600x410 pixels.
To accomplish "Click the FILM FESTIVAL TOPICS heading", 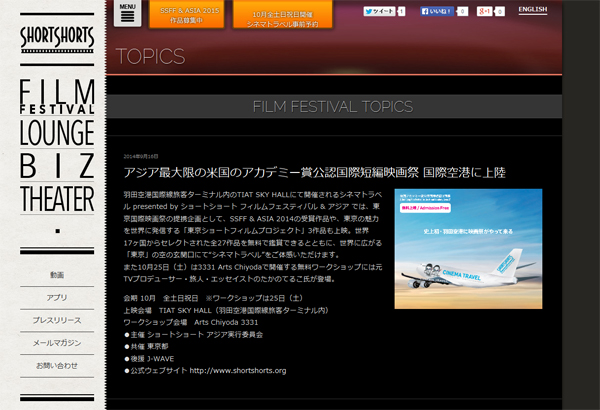I will coord(333,106).
